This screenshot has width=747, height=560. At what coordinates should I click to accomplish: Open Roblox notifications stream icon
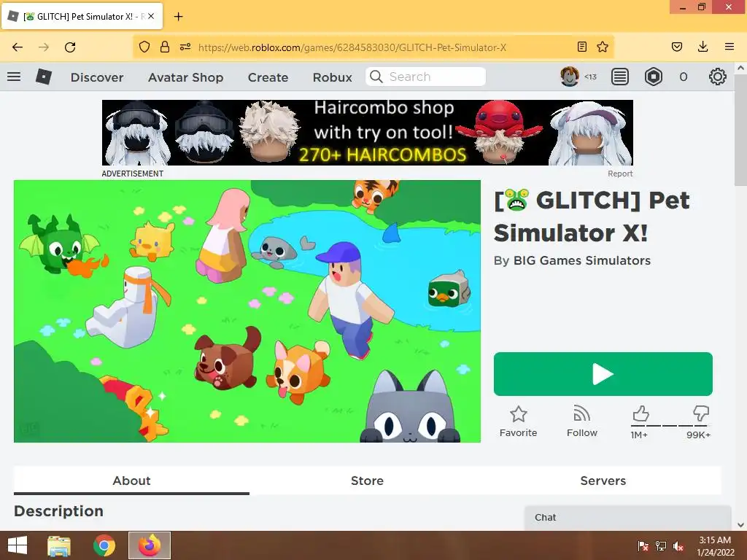pos(620,77)
